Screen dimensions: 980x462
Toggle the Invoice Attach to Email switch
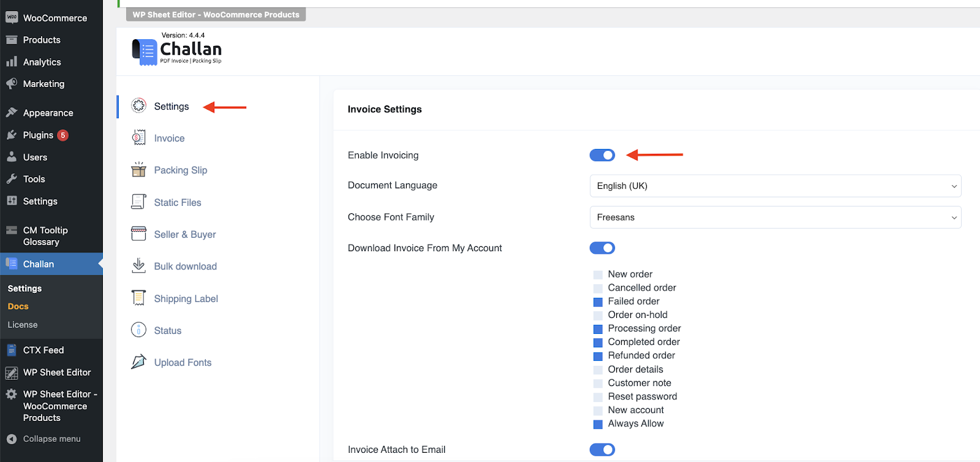(x=602, y=450)
